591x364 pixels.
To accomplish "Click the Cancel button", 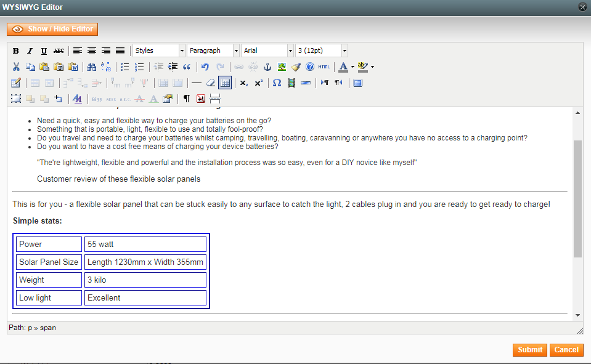I will point(566,350).
